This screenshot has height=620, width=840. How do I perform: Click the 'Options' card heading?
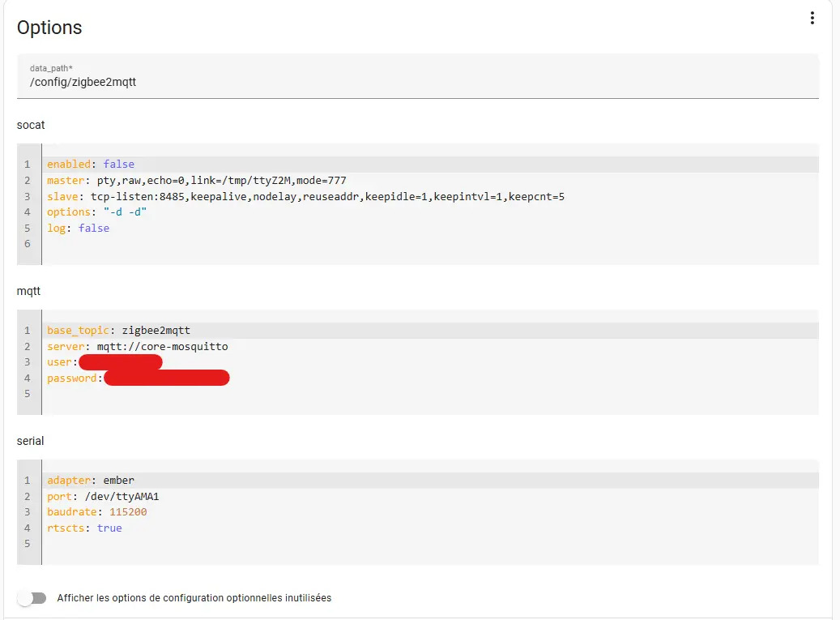49,28
